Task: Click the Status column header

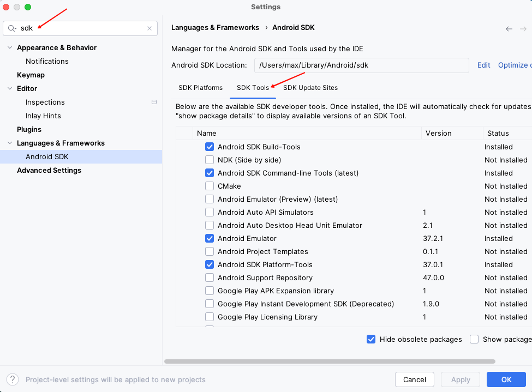Action: pyautogui.click(x=507, y=133)
